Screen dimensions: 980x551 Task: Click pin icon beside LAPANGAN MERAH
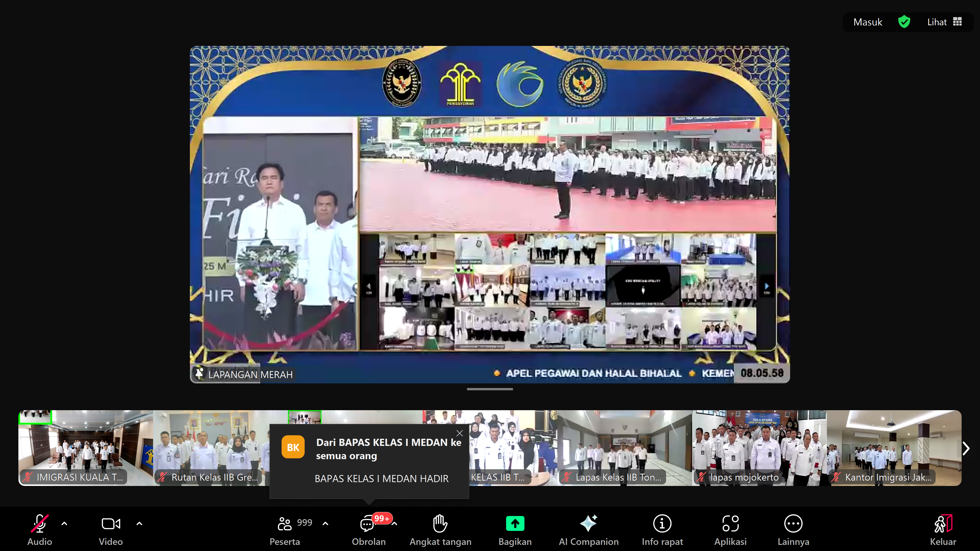pos(199,373)
